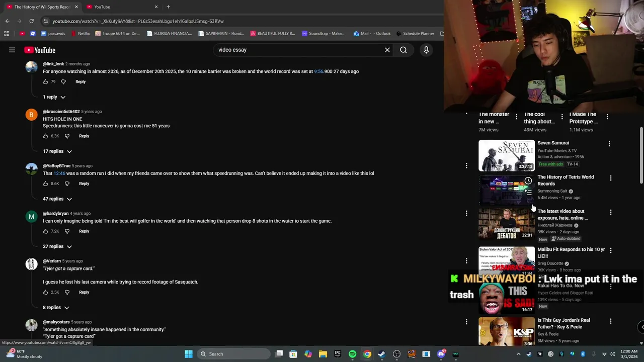Like the comment by @link_lonk
644x362 pixels.
coord(45,81)
